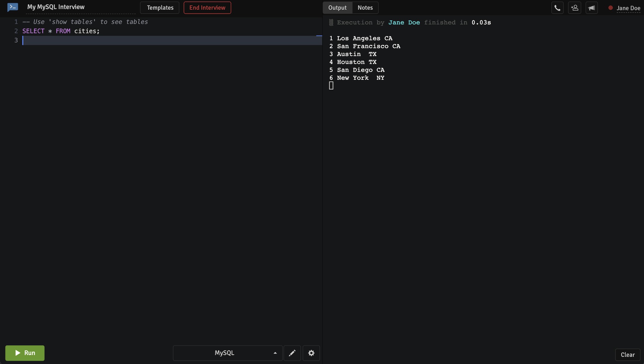The height and width of the screenshot is (364, 644).
Task: Click on the Houston TX result row
Action: pyautogui.click(x=356, y=62)
